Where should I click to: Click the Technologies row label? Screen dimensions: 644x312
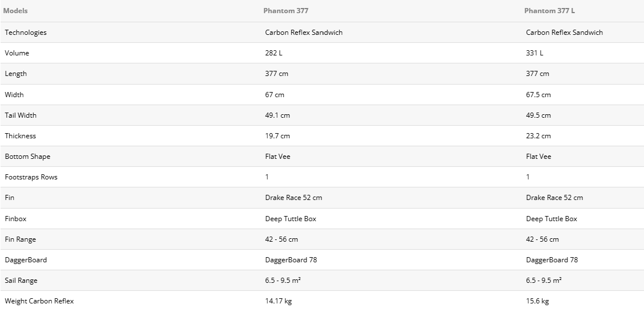coord(26,33)
